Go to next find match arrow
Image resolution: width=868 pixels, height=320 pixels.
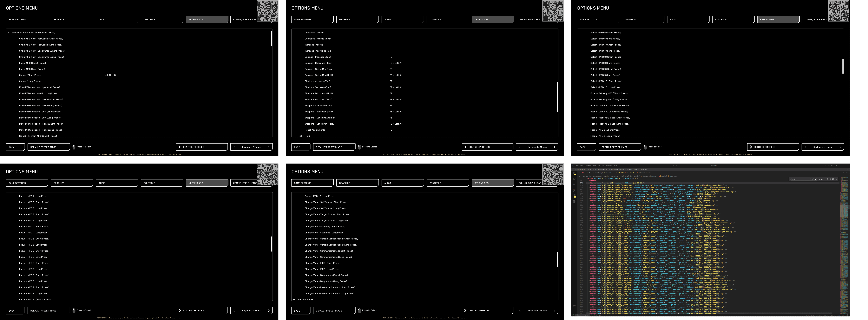pos(830,179)
